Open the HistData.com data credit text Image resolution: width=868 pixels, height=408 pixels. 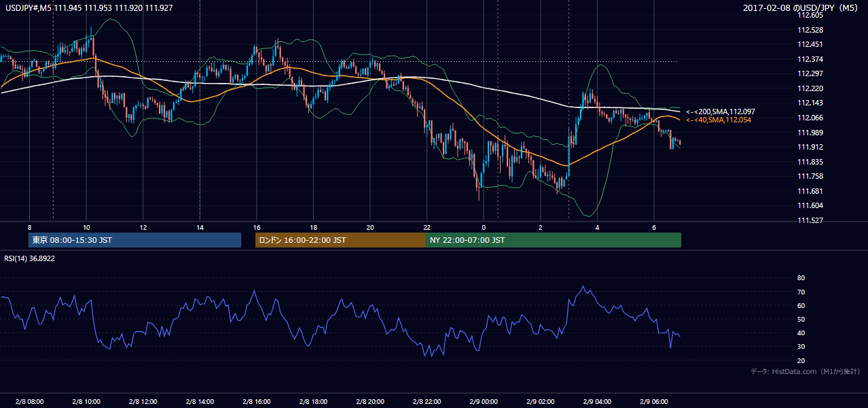tap(806, 371)
